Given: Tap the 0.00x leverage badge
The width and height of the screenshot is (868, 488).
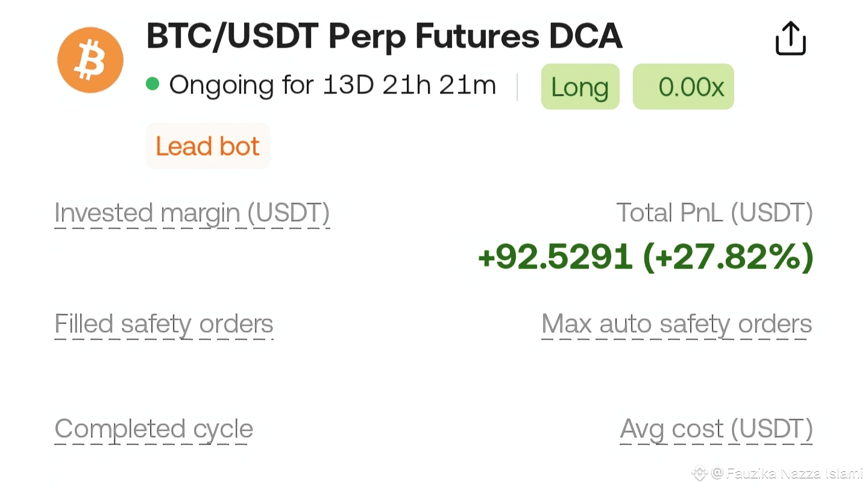Looking at the screenshot, I should tap(683, 87).
